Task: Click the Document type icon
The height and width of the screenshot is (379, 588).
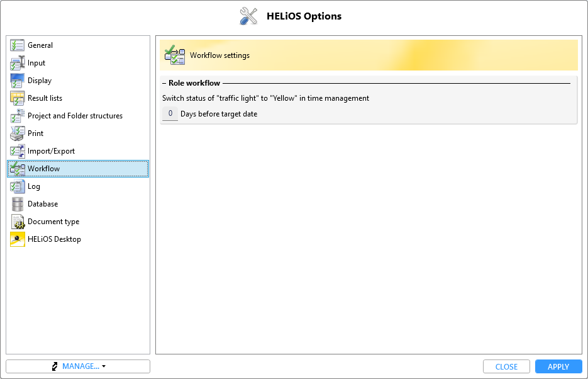Action: click(x=17, y=222)
